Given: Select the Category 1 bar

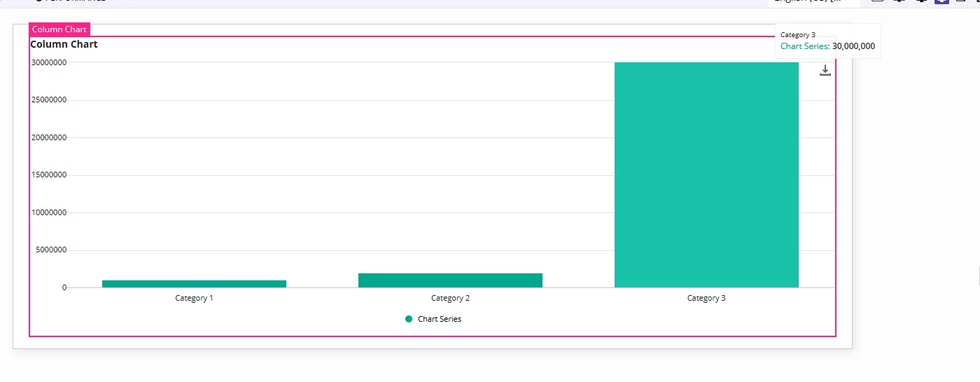Looking at the screenshot, I should coord(194,284).
